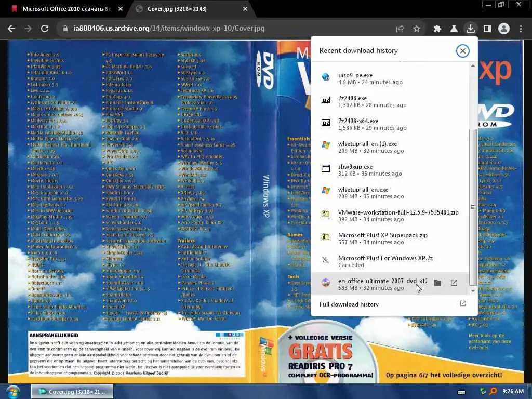Open the side panel icon
This screenshot has width=532, height=399.
(487, 29)
